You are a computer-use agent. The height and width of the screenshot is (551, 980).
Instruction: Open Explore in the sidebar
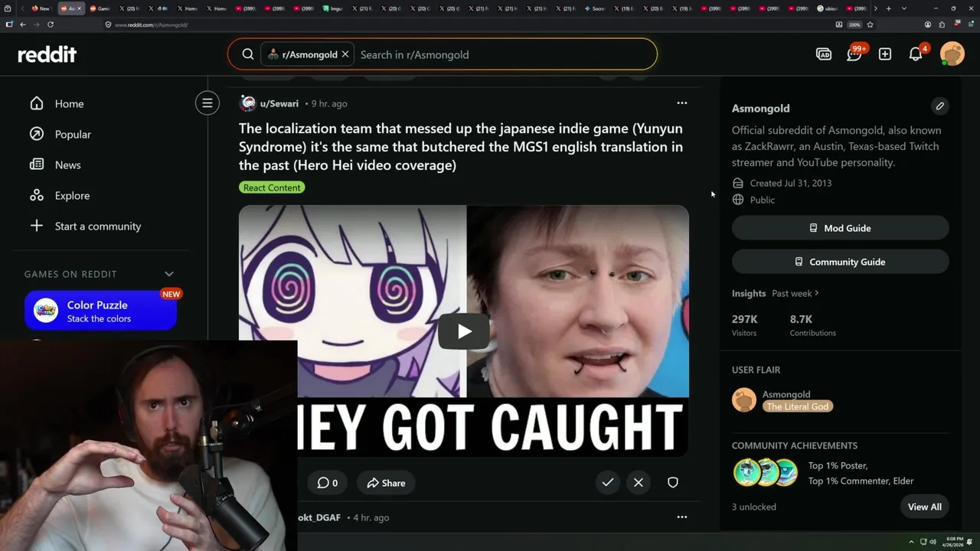[x=72, y=195]
